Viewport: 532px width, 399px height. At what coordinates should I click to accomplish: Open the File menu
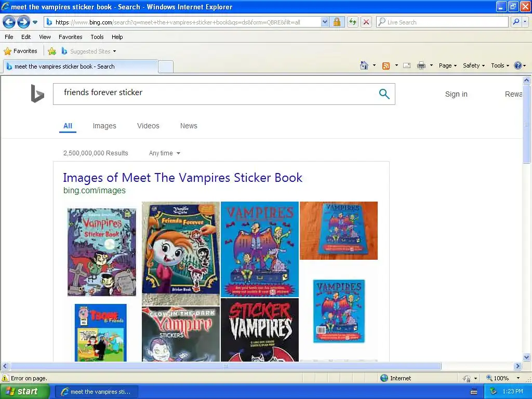(9, 37)
